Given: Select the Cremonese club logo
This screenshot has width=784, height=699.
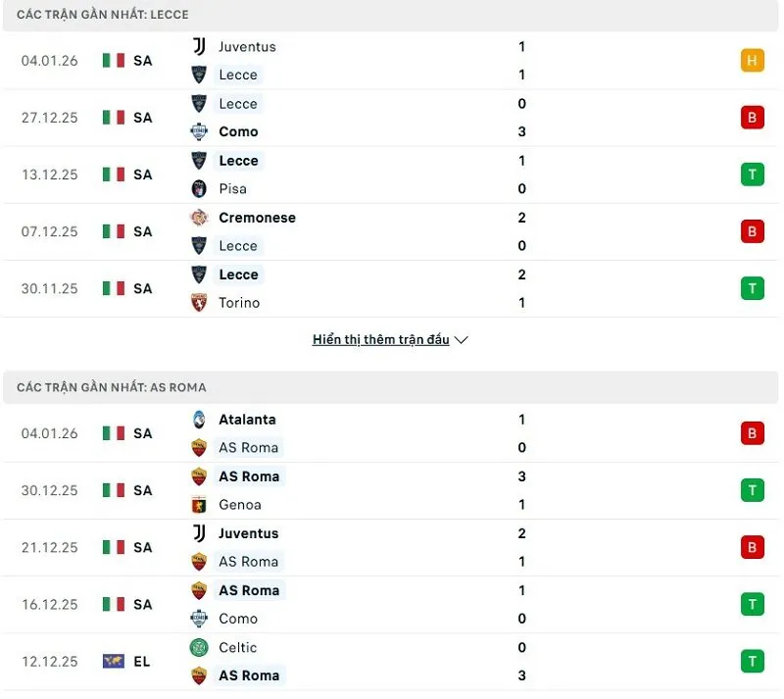Looking at the screenshot, I should point(199,218).
